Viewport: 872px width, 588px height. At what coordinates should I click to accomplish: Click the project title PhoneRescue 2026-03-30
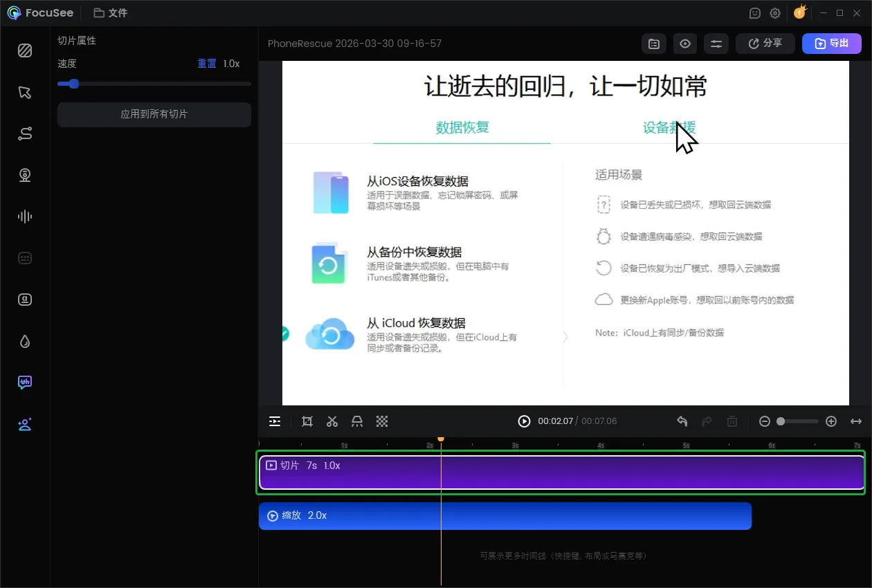[x=354, y=44]
